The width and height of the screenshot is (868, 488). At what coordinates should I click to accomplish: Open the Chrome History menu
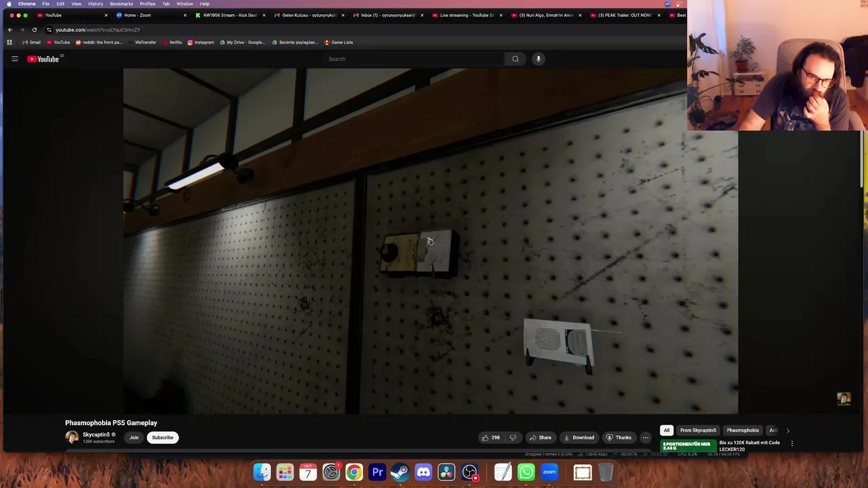96,4
